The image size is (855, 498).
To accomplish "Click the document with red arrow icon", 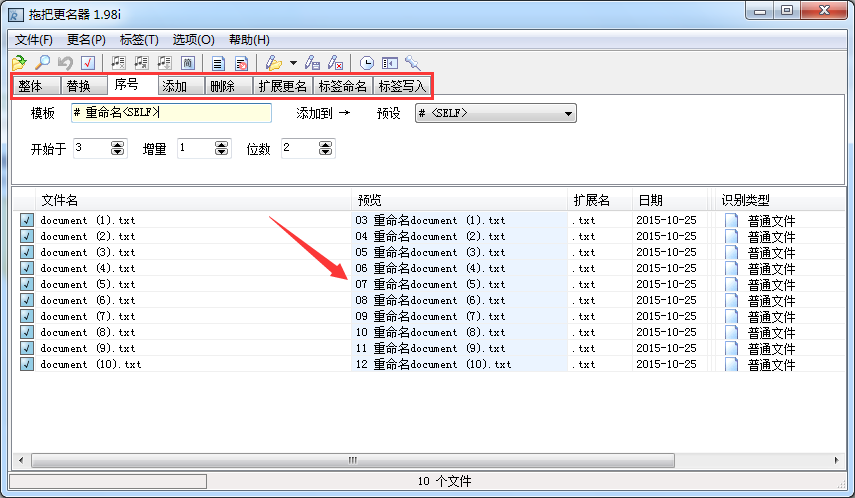I will tap(242, 63).
